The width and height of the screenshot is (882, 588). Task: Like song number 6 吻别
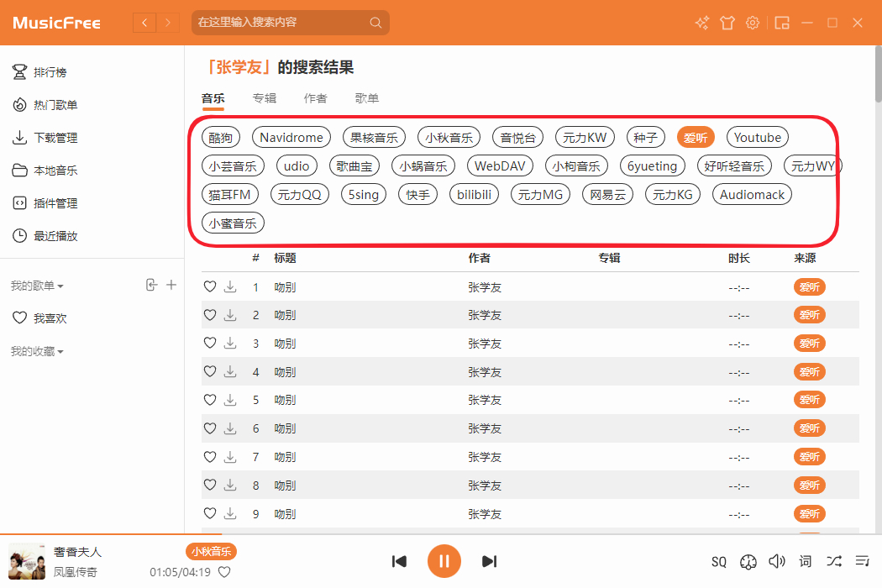[x=210, y=428]
